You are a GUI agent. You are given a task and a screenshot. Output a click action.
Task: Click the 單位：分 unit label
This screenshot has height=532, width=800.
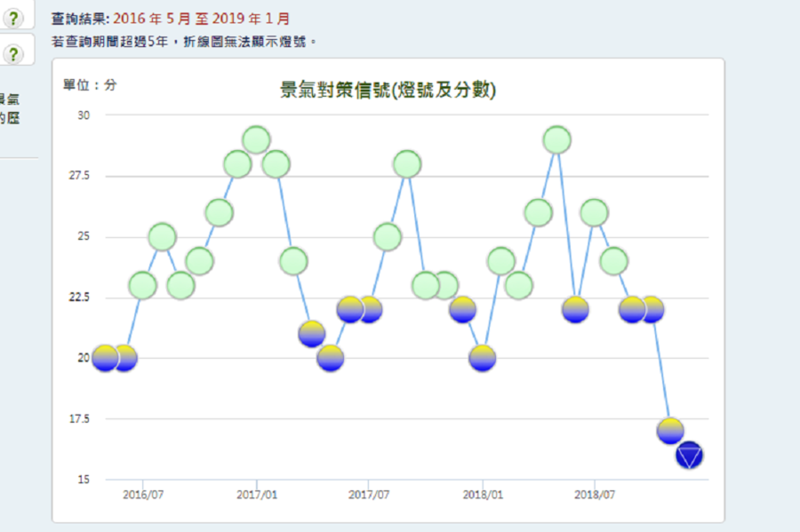click(x=89, y=85)
